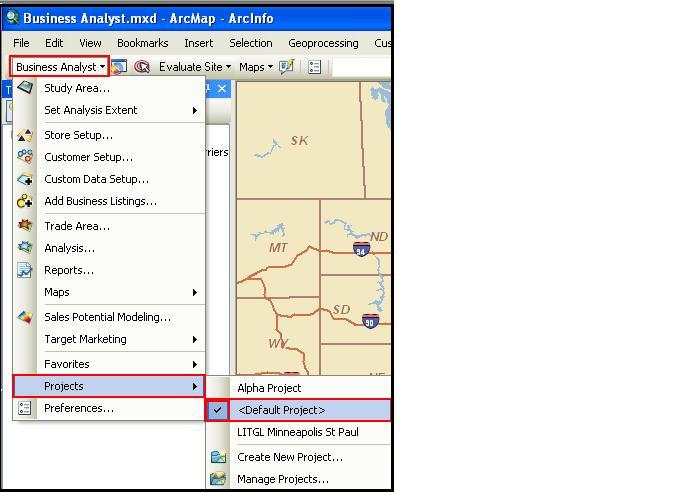Screen dimensions: 687x492
Task: Click the Manage Projects icon
Action: [x=218, y=479]
